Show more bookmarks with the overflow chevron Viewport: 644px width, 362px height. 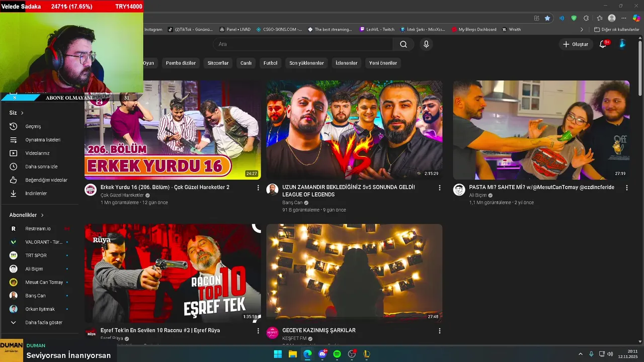point(582,30)
